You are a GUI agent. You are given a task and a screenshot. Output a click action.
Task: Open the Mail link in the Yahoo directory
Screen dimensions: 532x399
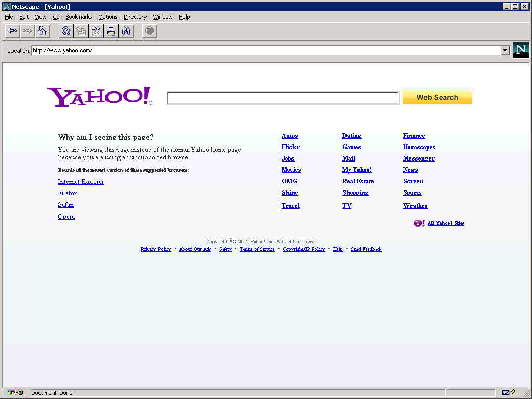349,158
